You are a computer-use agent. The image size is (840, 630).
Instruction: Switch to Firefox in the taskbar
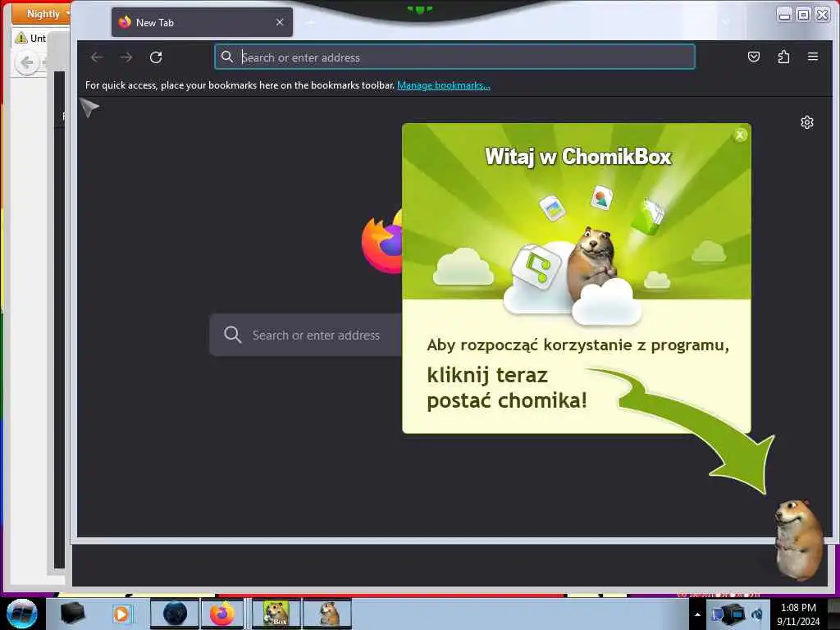point(222,614)
